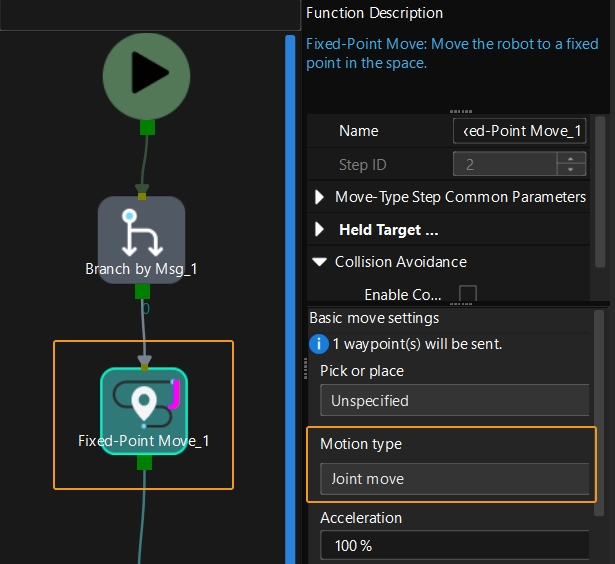Click the green output port under Start node

tap(147, 126)
